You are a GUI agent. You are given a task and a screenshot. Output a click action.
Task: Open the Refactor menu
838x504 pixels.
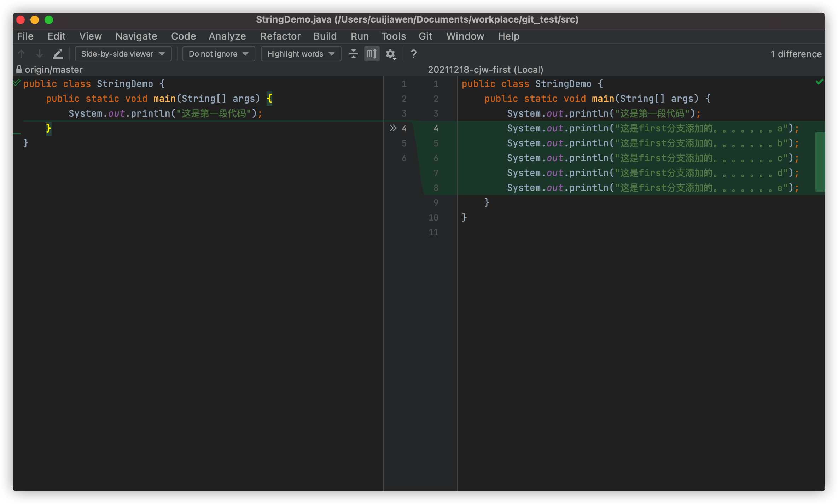[280, 36]
